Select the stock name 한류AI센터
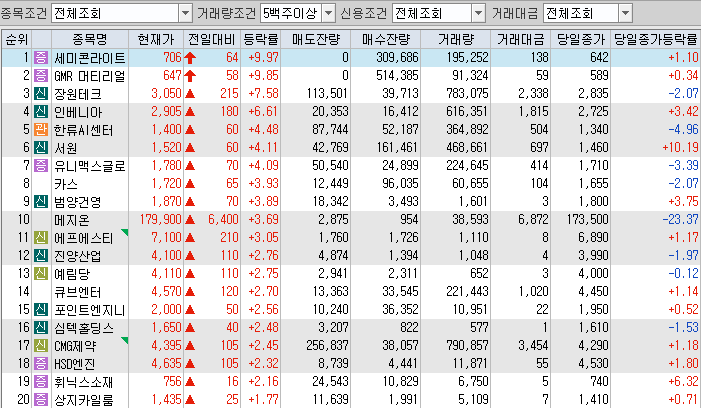 tap(84, 130)
